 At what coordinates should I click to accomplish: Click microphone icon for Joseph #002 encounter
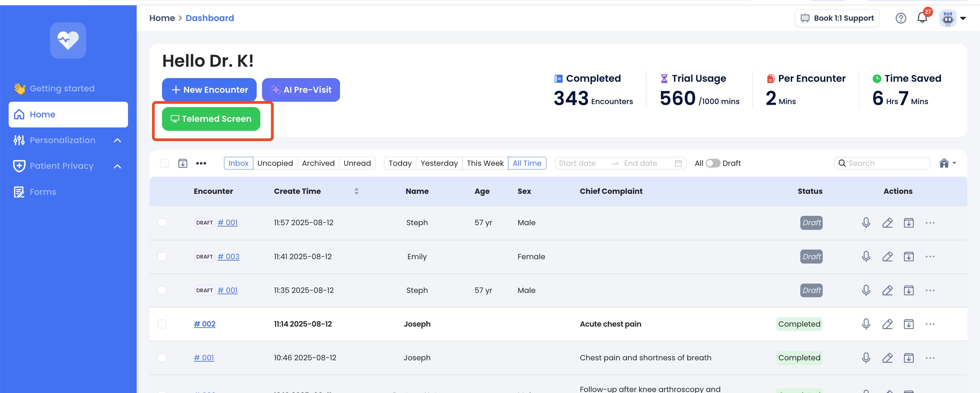[866, 324]
